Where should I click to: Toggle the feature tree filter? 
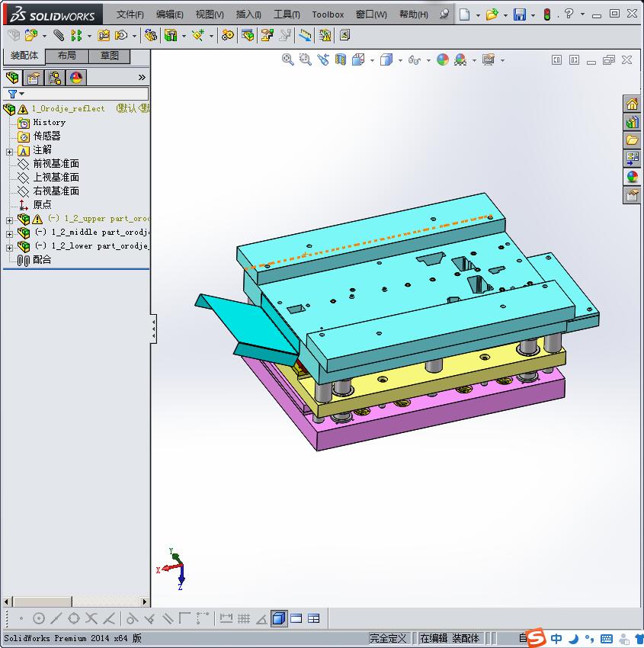click(x=11, y=93)
